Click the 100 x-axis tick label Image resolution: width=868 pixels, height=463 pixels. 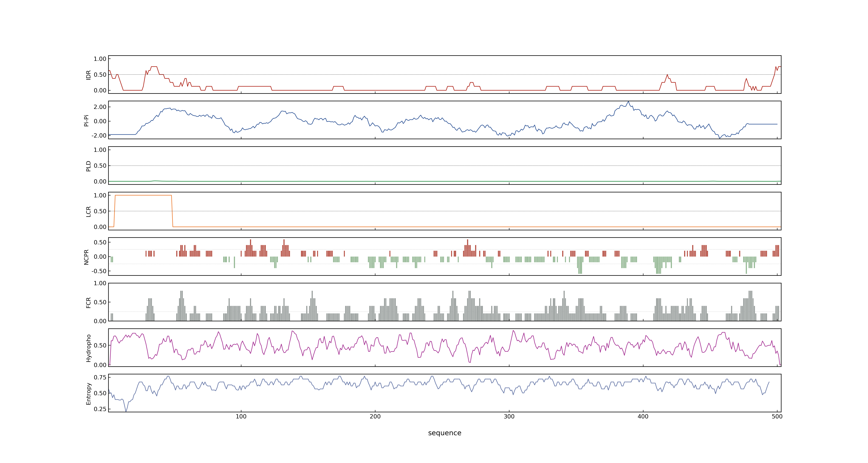pyautogui.click(x=241, y=416)
